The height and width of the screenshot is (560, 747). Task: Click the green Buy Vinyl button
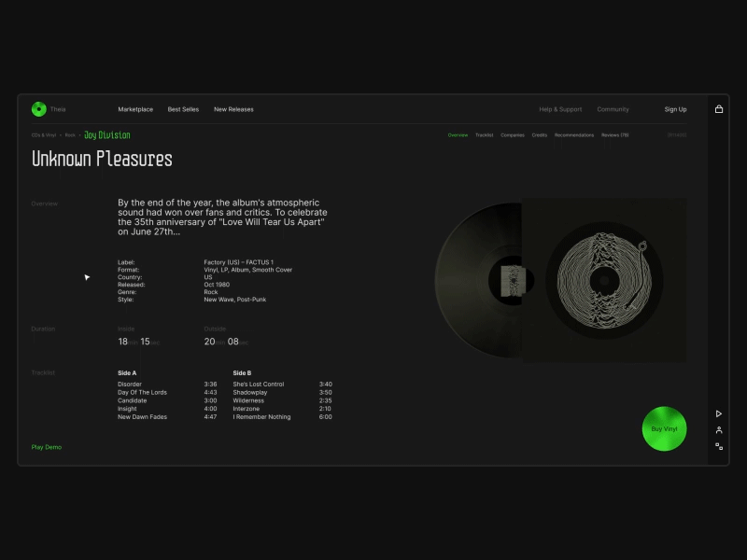click(664, 428)
